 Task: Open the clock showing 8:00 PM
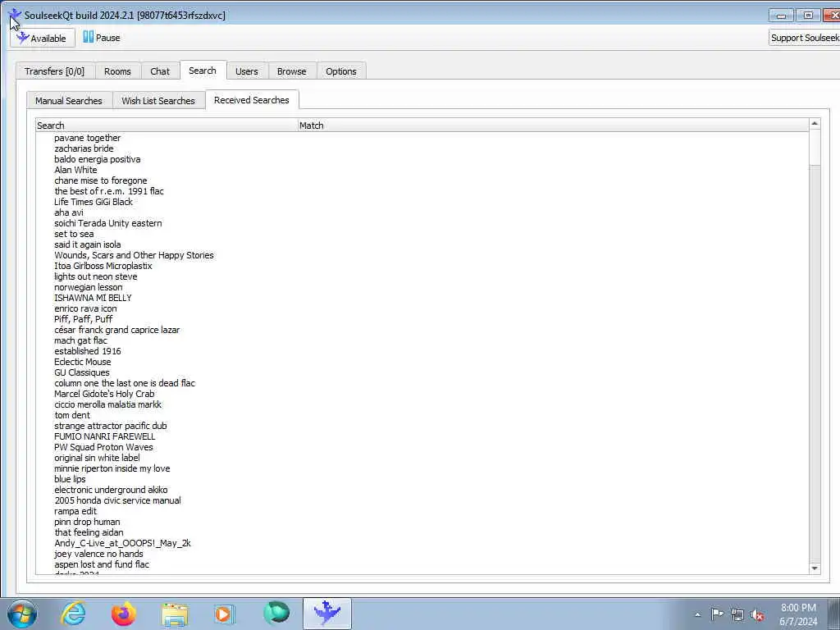(798, 614)
